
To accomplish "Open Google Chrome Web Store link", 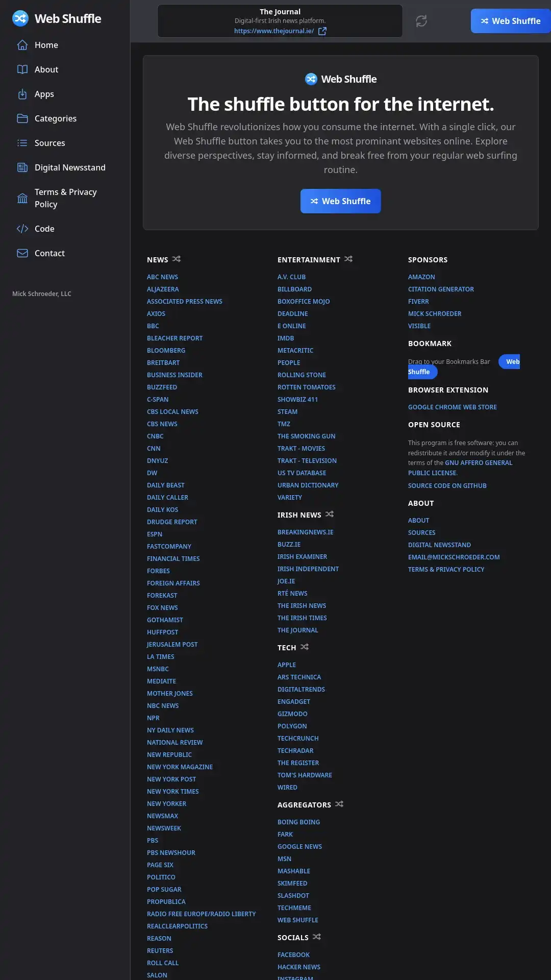I will click(x=452, y=407).
